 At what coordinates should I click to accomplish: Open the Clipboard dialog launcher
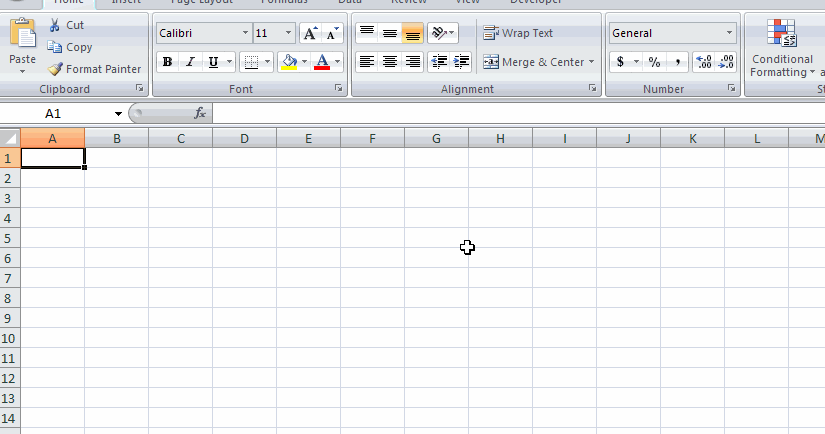point(139,88)
